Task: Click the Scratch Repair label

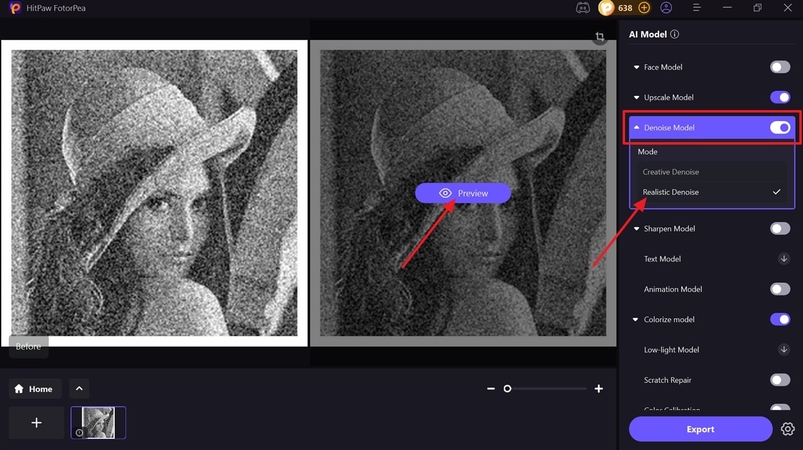Action: point(668,380)
